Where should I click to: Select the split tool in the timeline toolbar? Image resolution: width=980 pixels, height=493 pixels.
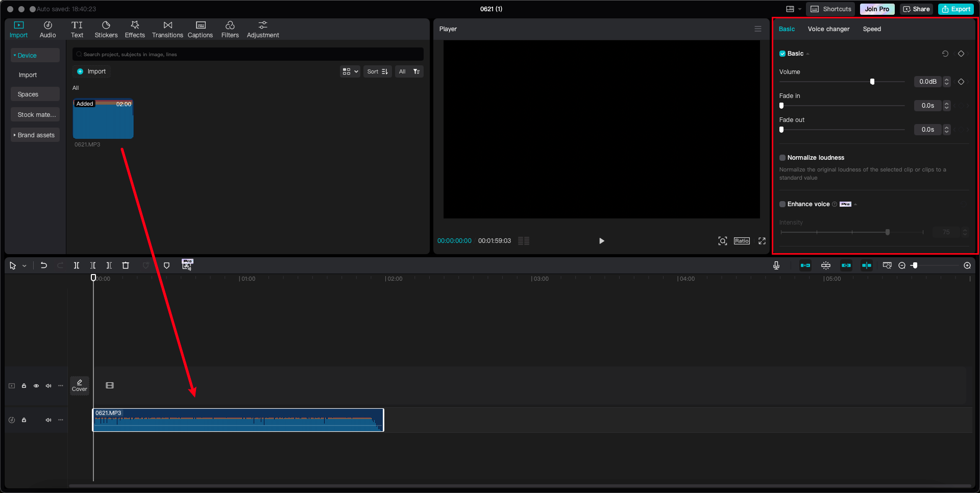pyautogui.click(x=77, y=265)
